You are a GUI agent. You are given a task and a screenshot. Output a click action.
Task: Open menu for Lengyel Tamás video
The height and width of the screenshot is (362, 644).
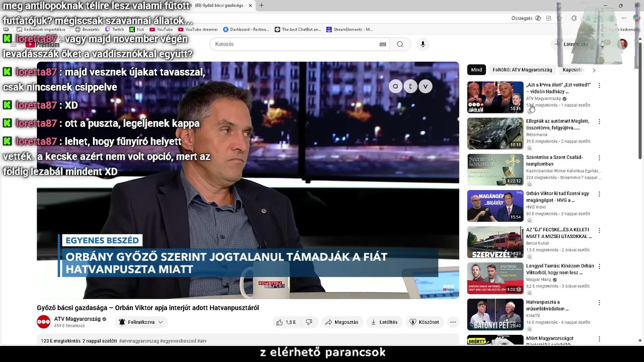pos(599,266)
